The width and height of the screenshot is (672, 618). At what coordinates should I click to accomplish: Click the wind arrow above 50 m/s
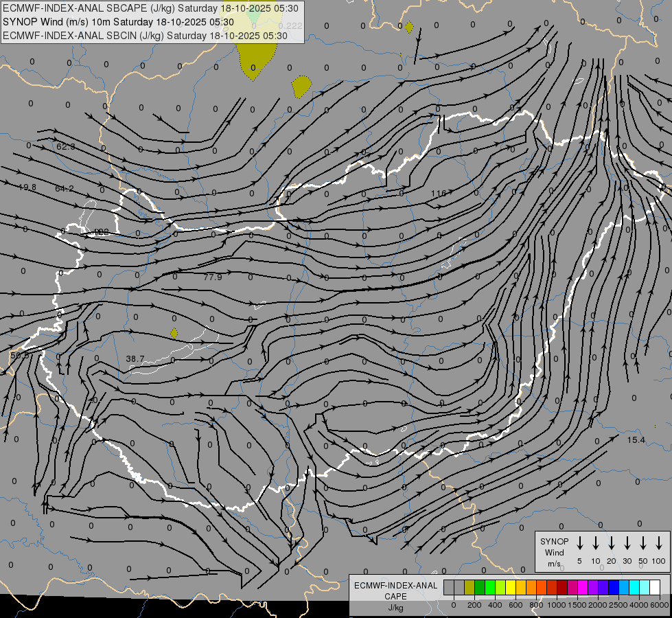pyautogui.click(x=643, y=543)
